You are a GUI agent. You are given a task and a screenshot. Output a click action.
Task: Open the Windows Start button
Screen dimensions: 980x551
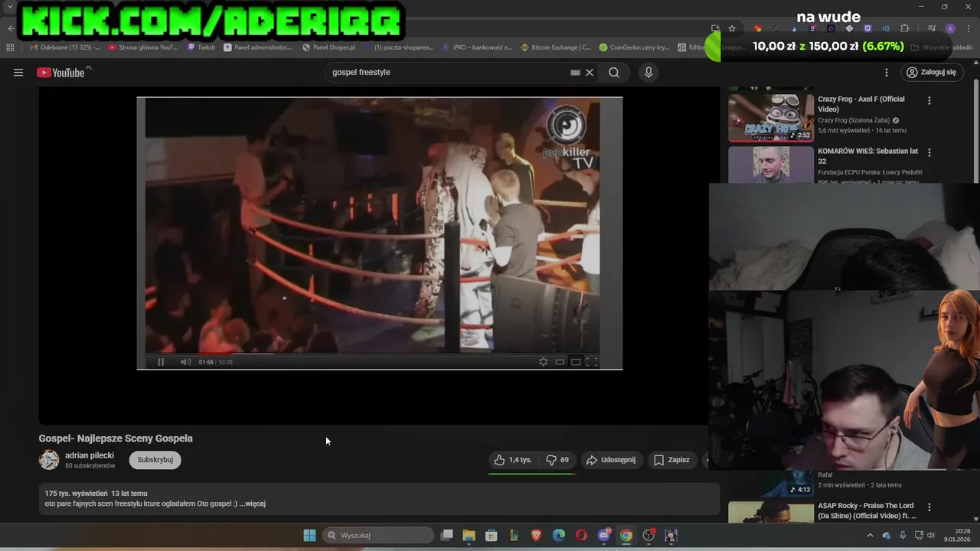[309, 535]
